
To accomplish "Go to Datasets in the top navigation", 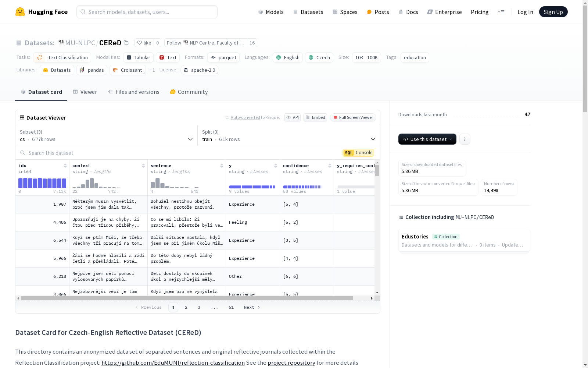I will click(308, 12).
